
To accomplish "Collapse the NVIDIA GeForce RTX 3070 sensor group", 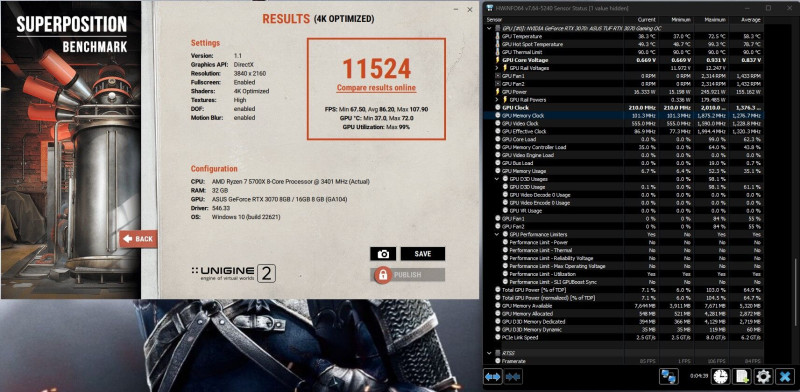I will click(x=490, y=29).
